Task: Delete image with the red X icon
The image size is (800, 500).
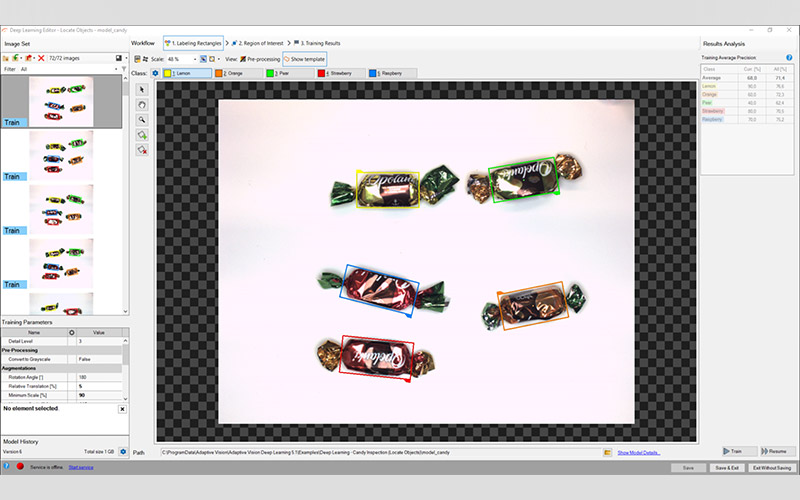Action: pos(41,58)
